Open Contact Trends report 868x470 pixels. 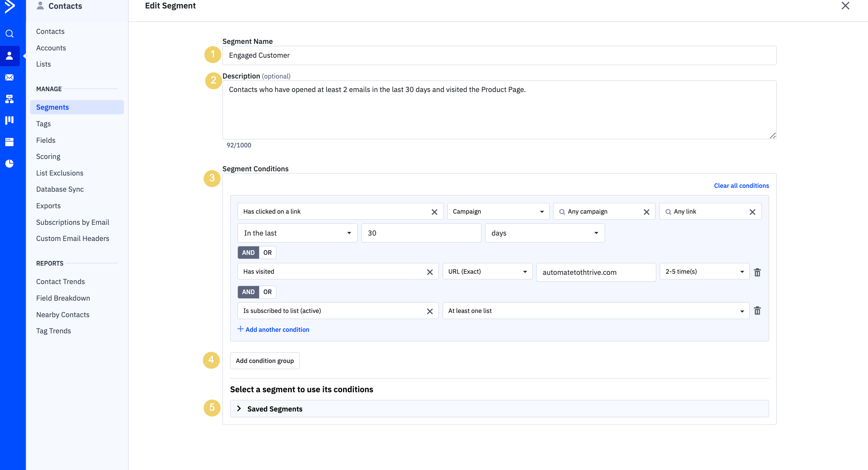[60, 282]
